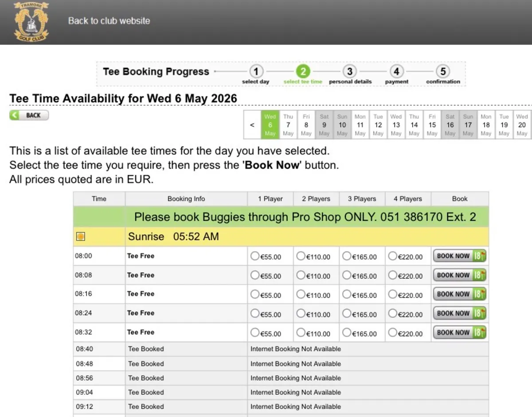Pick Wed 20 May in date strip

[522, 125]
